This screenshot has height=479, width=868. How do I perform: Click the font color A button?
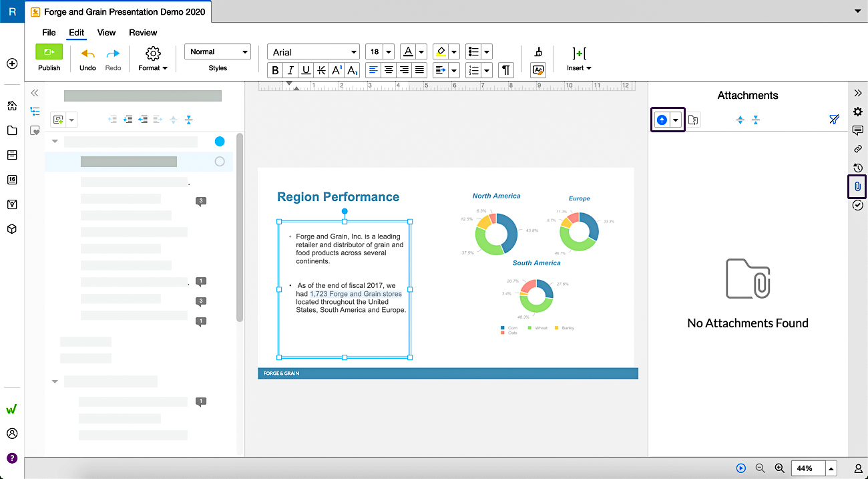pyautogui.click(x=407, y=52)
